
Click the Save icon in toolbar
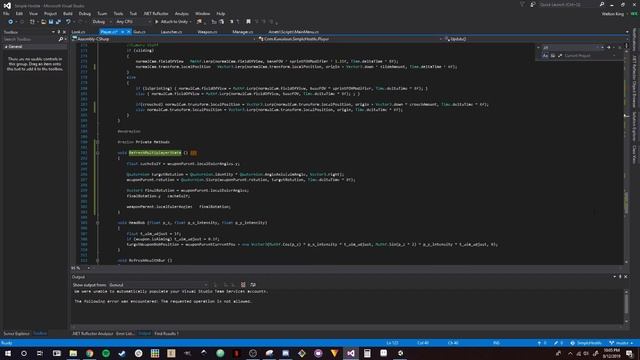[x=51, y=22]
